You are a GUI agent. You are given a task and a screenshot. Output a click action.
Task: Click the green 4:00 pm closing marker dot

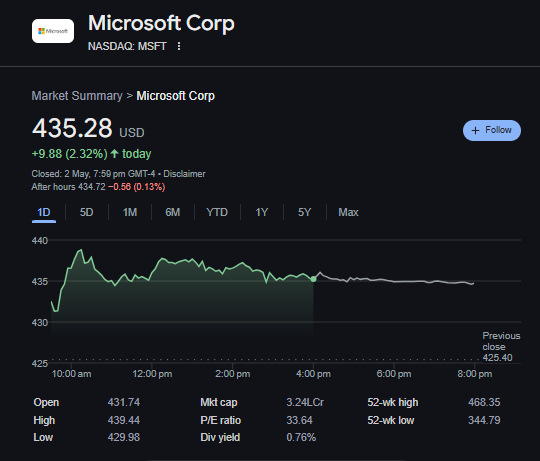point(313,279)
